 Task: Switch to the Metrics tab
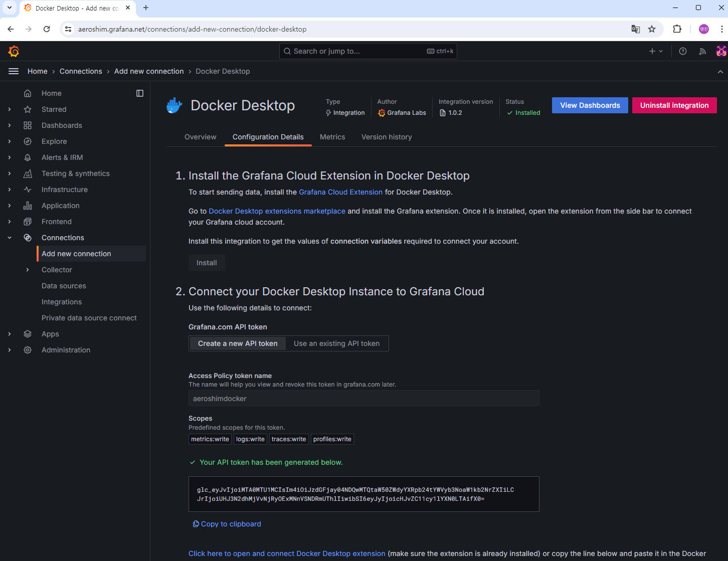pos(332,137)
